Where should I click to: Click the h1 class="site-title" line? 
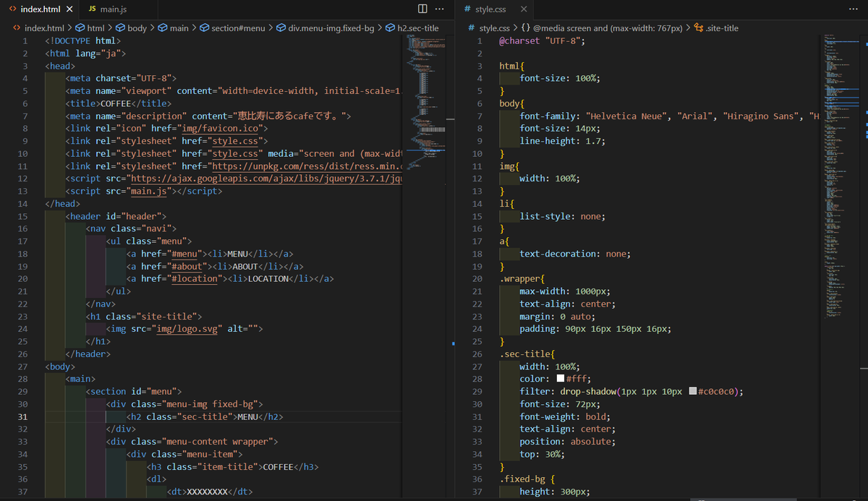tap(143, 316)
